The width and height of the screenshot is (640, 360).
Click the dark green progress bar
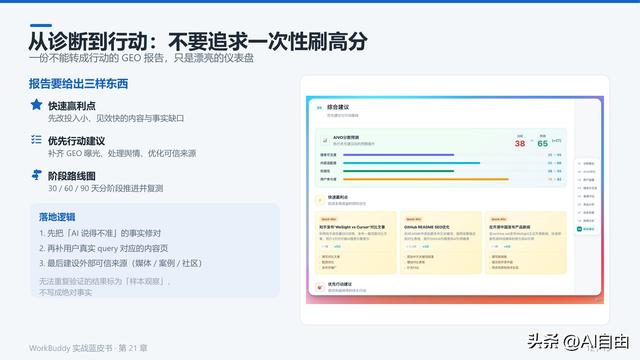click(398, 171)
